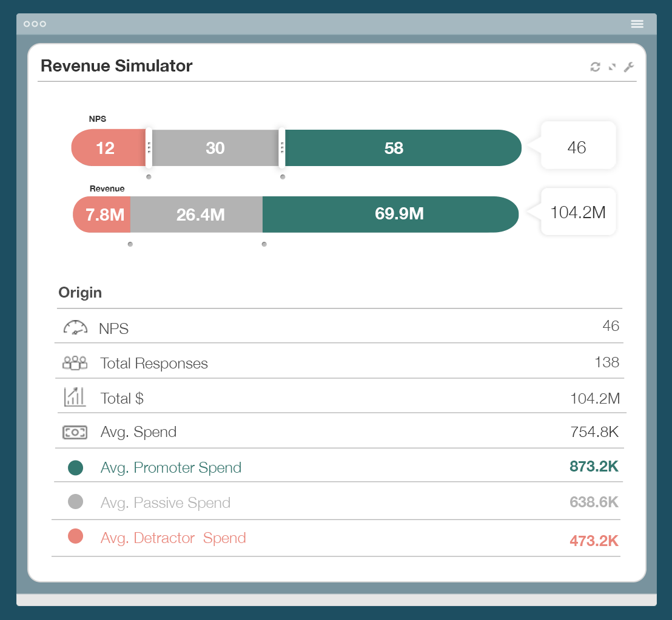The width and height of the screenshot is (672, 620).
Task: Open widget settings wrench icon
Action: pyautogui.click(x=629, y=67)
